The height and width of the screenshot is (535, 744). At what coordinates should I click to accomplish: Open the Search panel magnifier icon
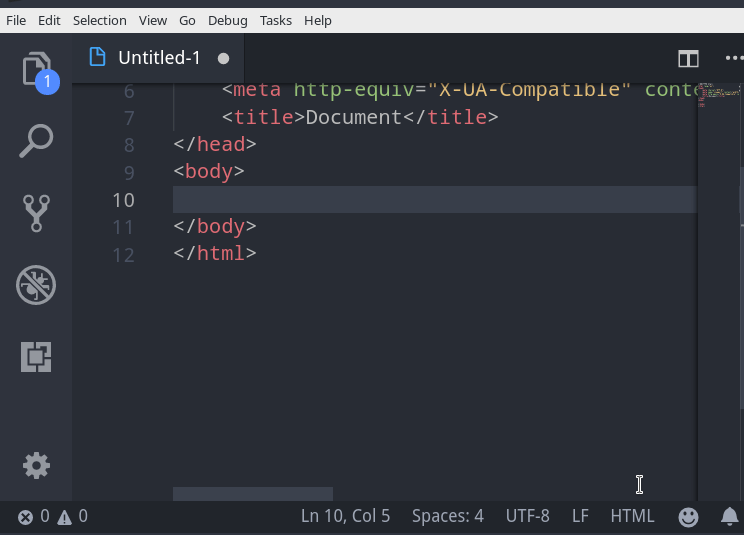tap(36, 141)
